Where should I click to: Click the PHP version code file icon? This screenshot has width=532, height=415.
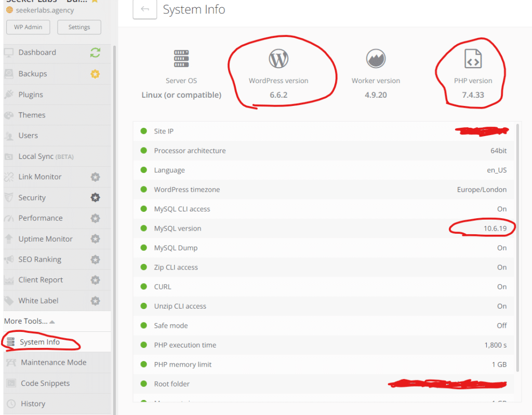[x=473, y=59]
